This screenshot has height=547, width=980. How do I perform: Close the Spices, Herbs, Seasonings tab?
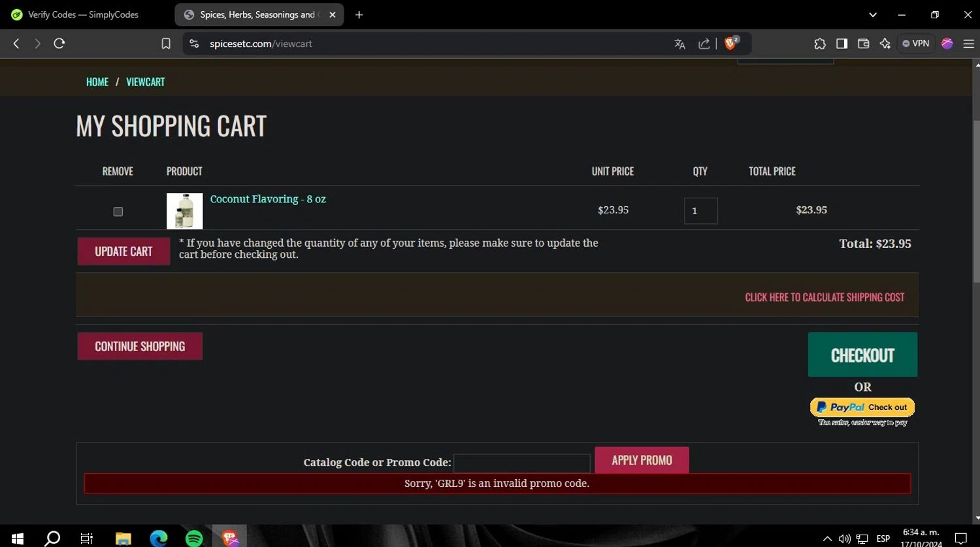coord(332,14)
